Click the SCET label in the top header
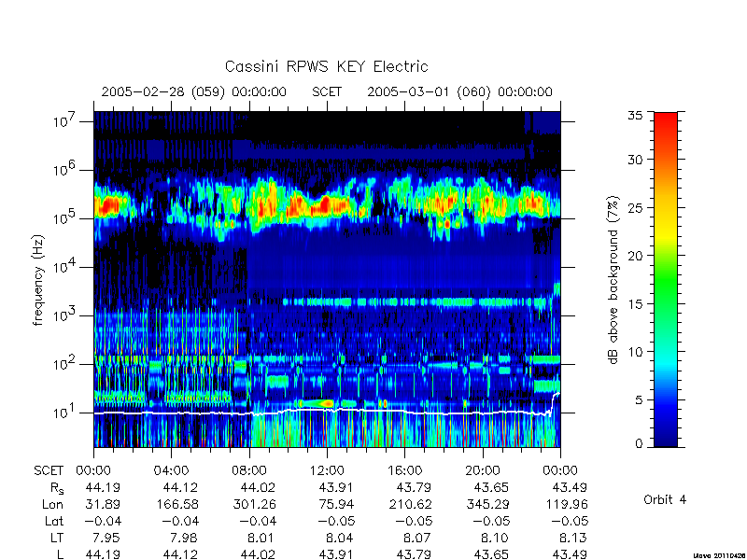This screenshot has width=747, height=560. pyautogui.click(x=327, y=91)
